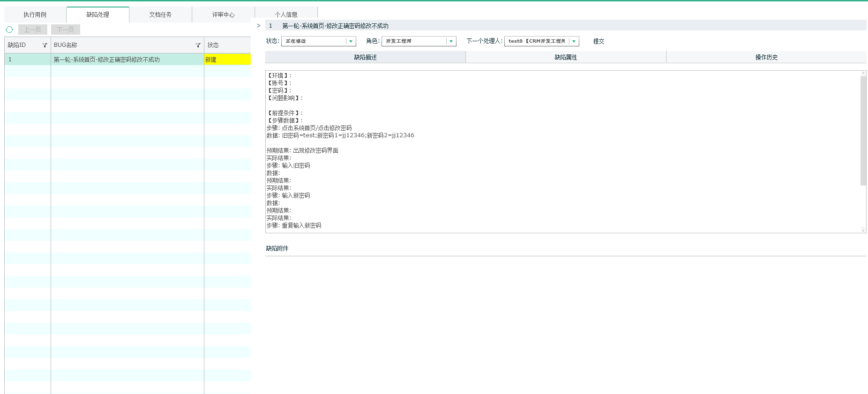868x394 pixels.
Task: Click the green refresh icon
Action: pyautogui.click(x=9, y=30)
